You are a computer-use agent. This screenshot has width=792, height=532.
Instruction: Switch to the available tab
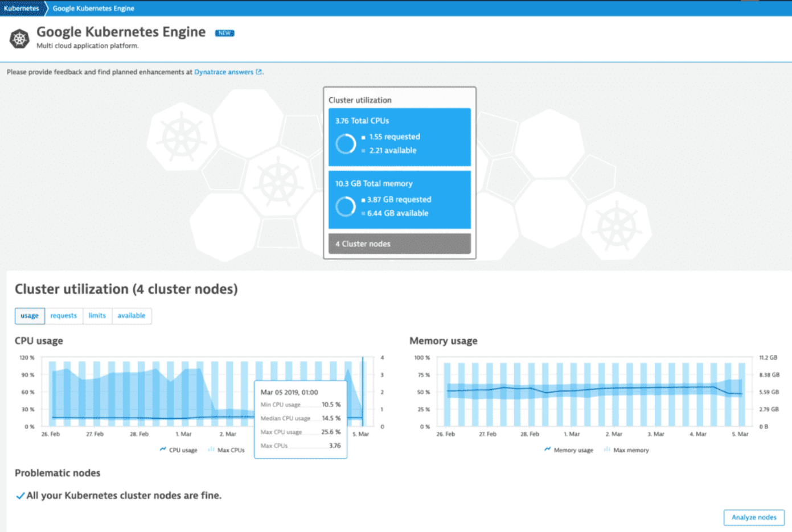pyautogui.click(x=132, y=316)
